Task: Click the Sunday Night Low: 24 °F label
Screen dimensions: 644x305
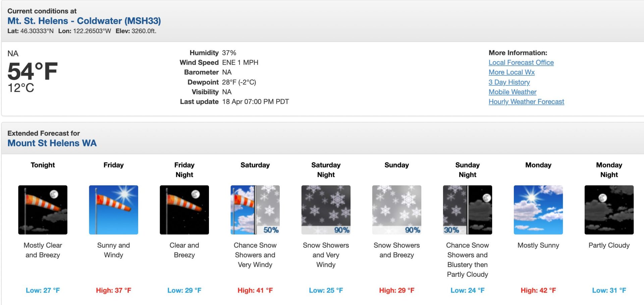Action: click(467, 290)
